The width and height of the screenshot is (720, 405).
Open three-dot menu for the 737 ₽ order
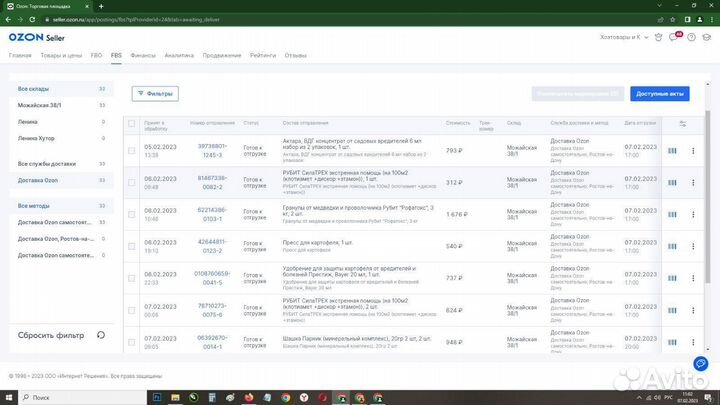pos(693,278)
